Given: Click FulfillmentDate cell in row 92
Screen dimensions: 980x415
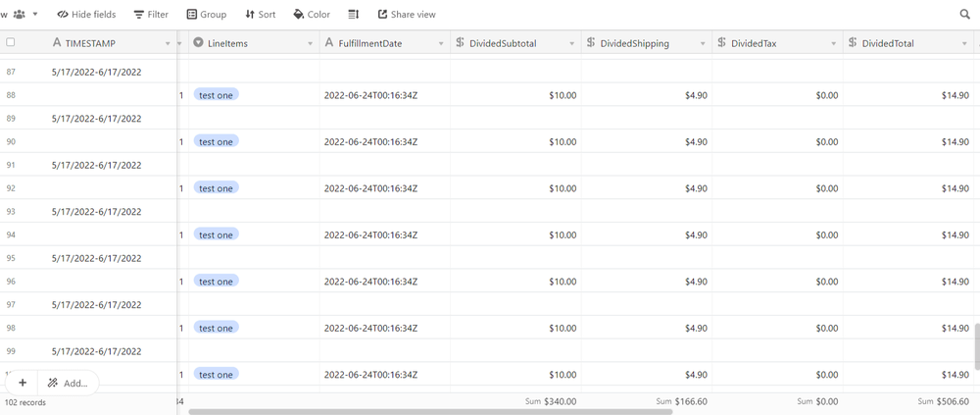Looking at the screenshot, I should [385, 187].
